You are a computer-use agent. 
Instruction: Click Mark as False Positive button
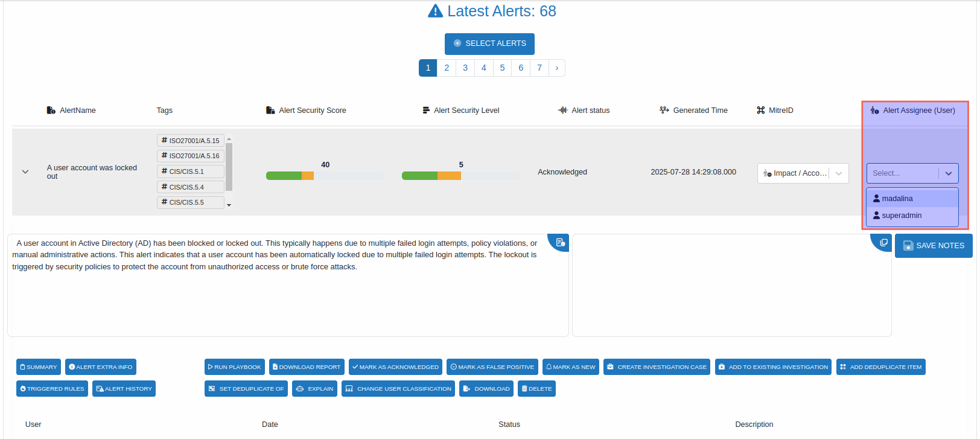point(492,367)
